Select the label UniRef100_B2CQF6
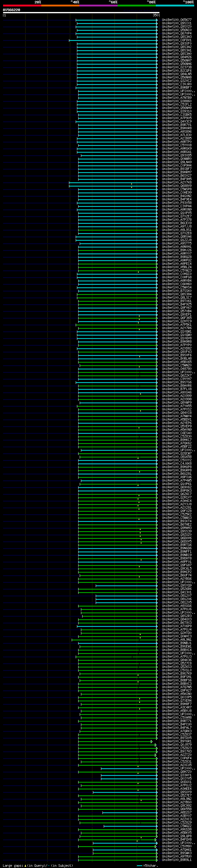 click(x=177, y=71)
